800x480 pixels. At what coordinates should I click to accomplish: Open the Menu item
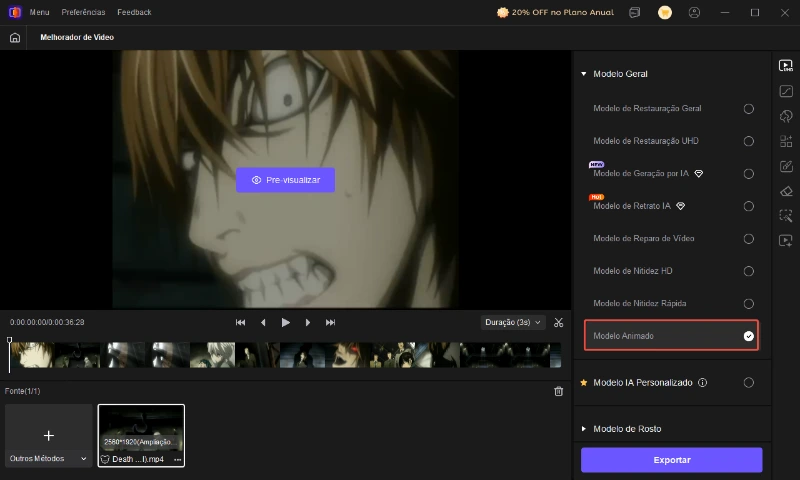coord(39,12)
